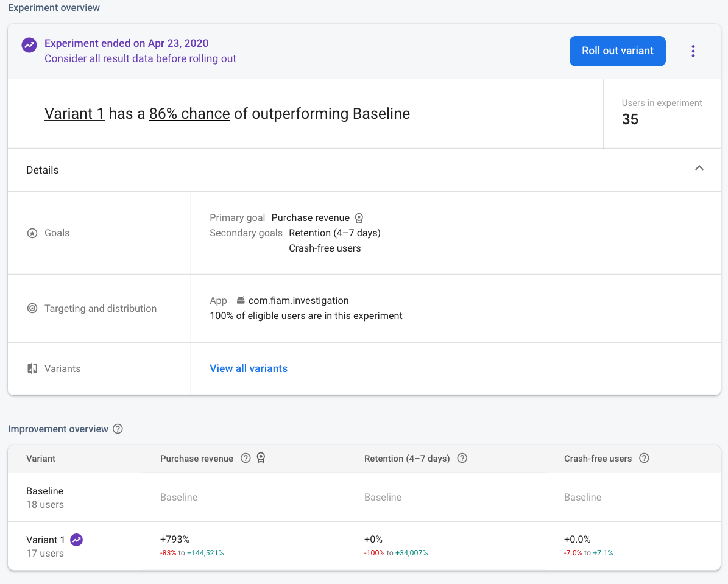Select the Baseline row in improvement table

(x=45, y=497)
